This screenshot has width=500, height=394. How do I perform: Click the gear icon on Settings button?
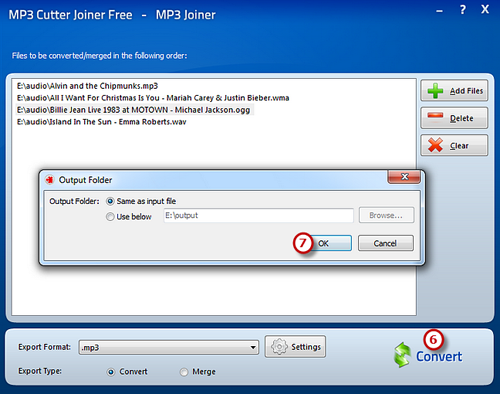coord(279,347)
